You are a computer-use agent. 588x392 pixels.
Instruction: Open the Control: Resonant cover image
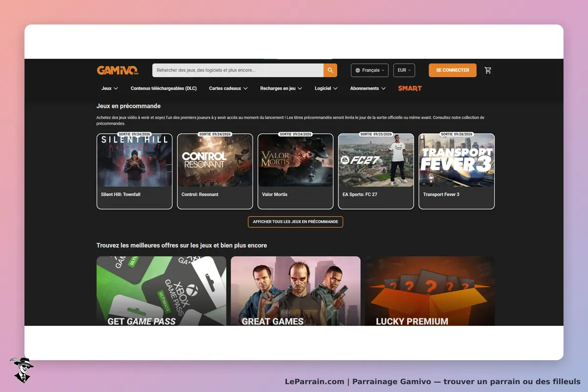pos(215,160)
